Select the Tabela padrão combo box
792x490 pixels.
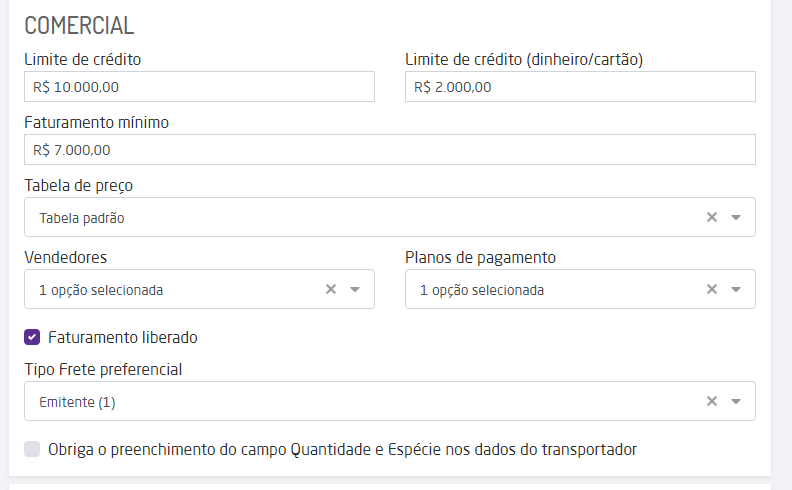tap(360, 217)
